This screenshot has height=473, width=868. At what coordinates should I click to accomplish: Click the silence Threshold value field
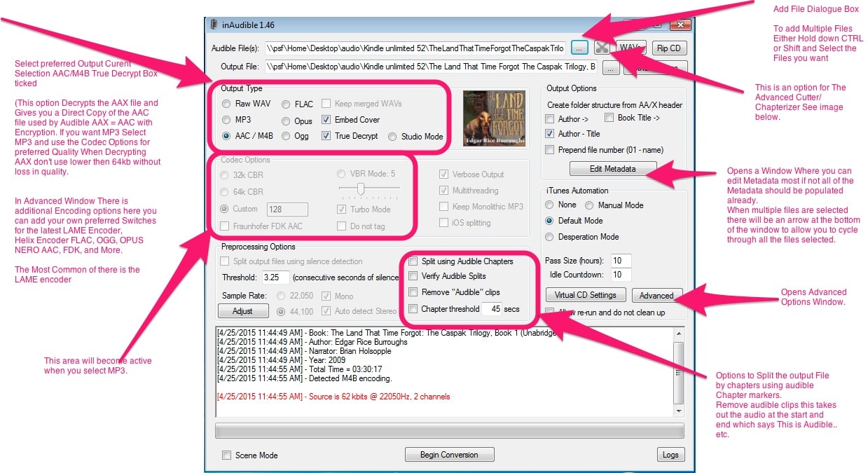277,277
